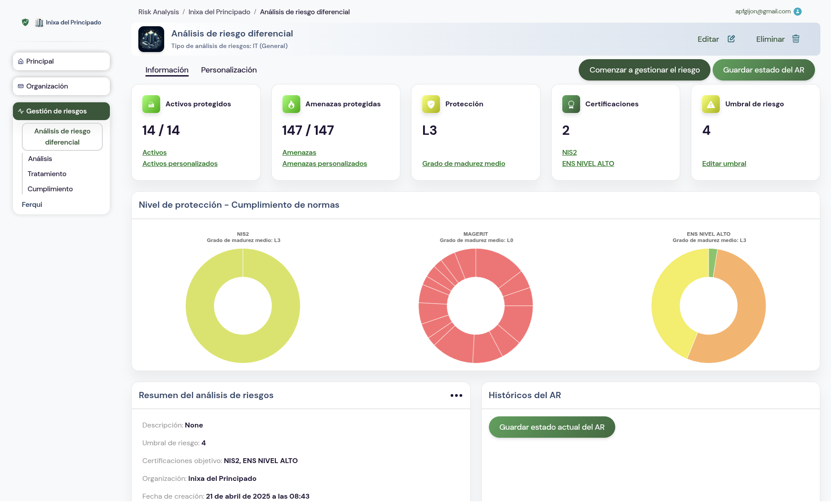Screen dimensions: 831x504
Task: Click the Editar pencil icon
Action: pos(731,39)
